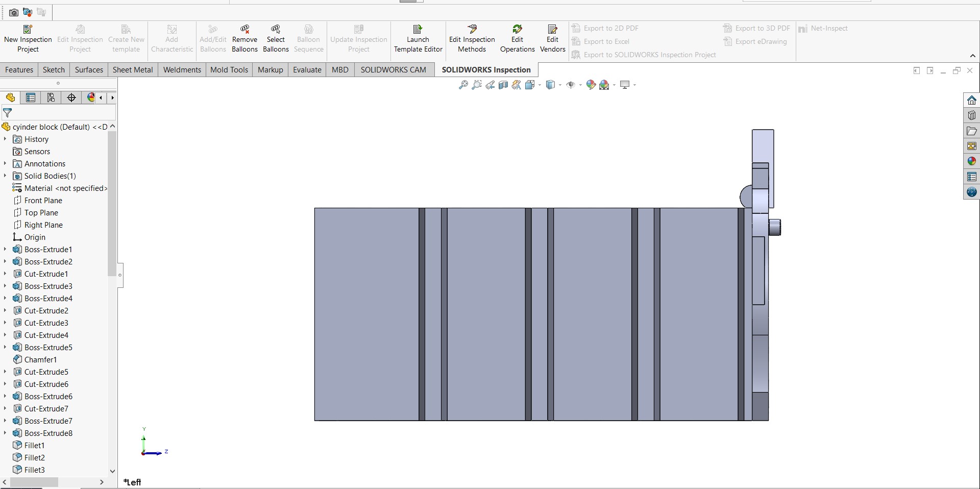Open the globe icon task pane
The height and width of the screenshot is (489, 980).
pyautogui.click(x=971, y=192)
